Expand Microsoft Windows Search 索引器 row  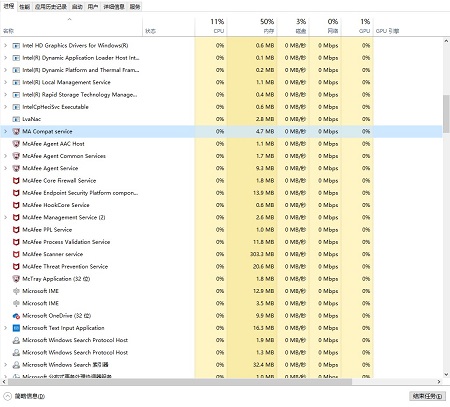tap(5, 365)
